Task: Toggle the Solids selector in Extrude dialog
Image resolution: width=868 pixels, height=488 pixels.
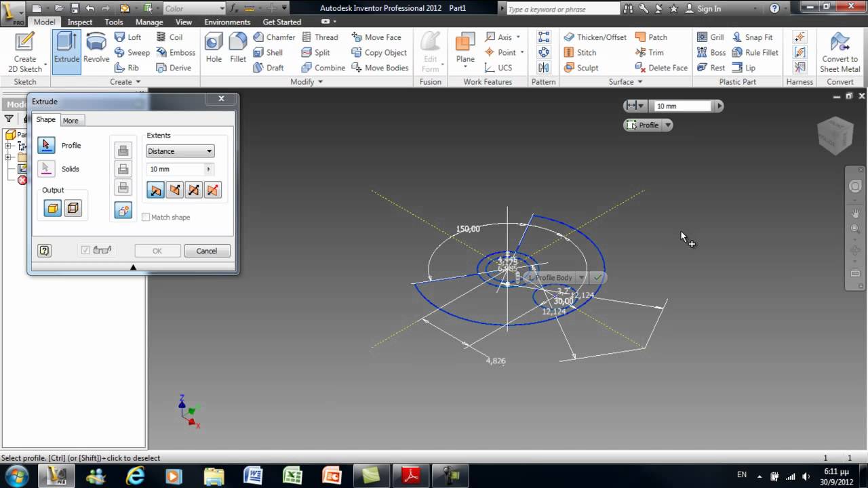Action: click(x=46, y=169)
